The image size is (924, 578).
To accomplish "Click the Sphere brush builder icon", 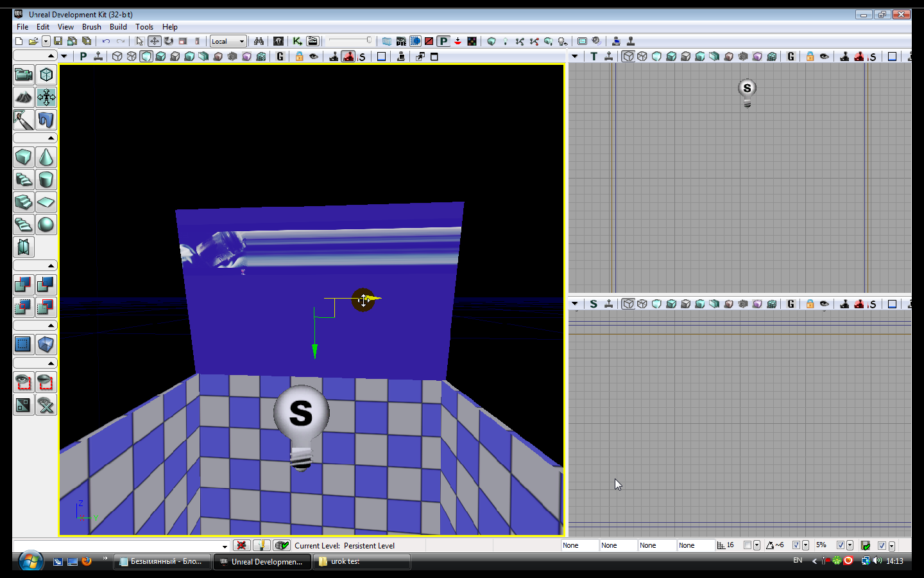I will 46,225.
